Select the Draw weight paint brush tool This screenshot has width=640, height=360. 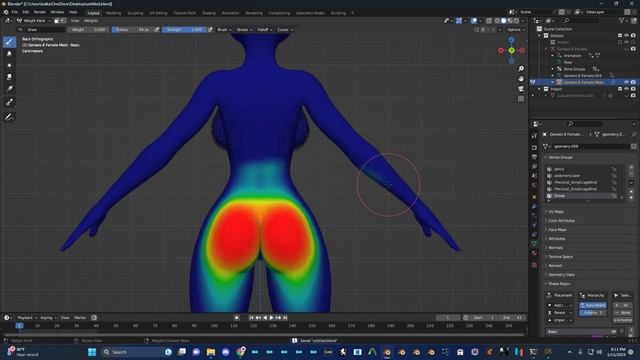click(x=9, y=42)
